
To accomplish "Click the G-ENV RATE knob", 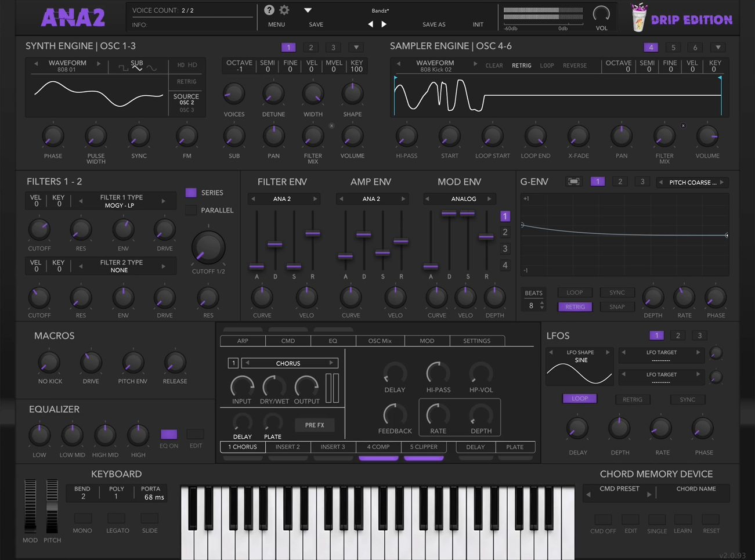I will (x=684, y=297).
